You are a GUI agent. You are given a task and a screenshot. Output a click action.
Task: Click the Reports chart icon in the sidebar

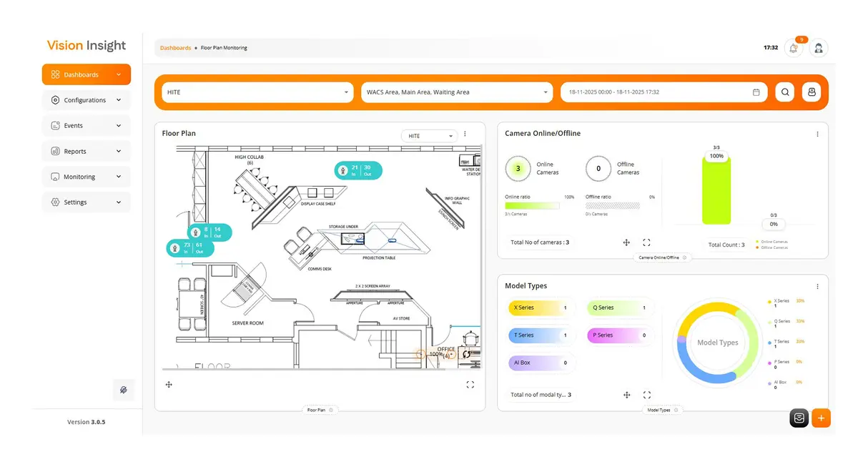(55, 151)
